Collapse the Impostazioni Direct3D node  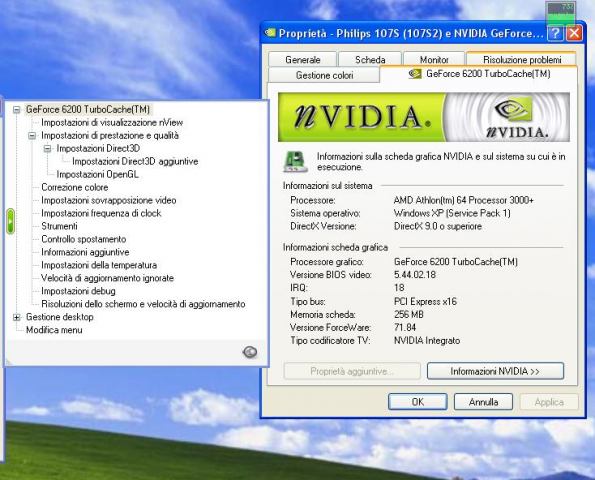click(47, 148)
